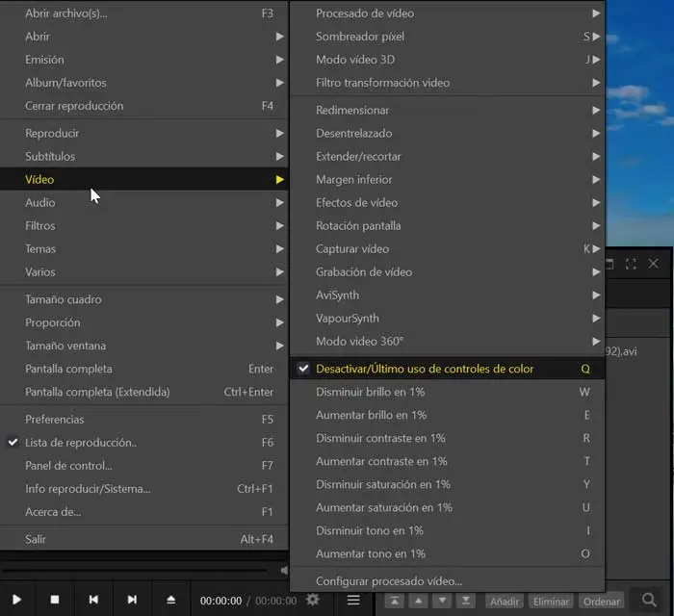Open AviSynth submenu
The height and width of the screenshot is (616, 674).
pos(448,295)
